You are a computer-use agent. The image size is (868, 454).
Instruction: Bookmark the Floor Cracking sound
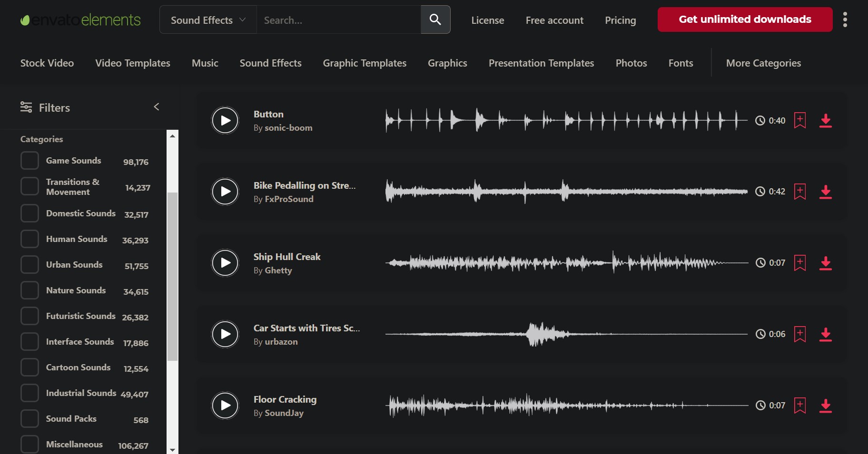800,406
